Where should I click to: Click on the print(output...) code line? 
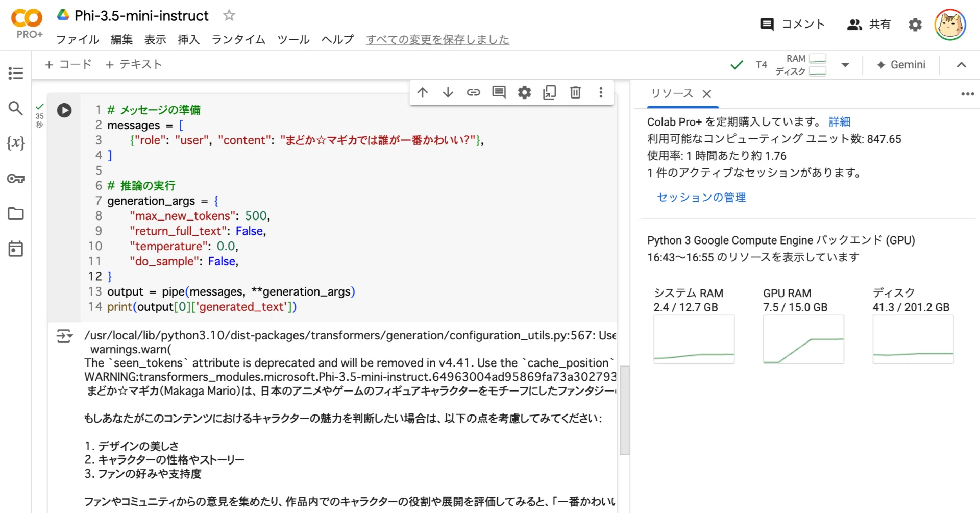(202, 307)
